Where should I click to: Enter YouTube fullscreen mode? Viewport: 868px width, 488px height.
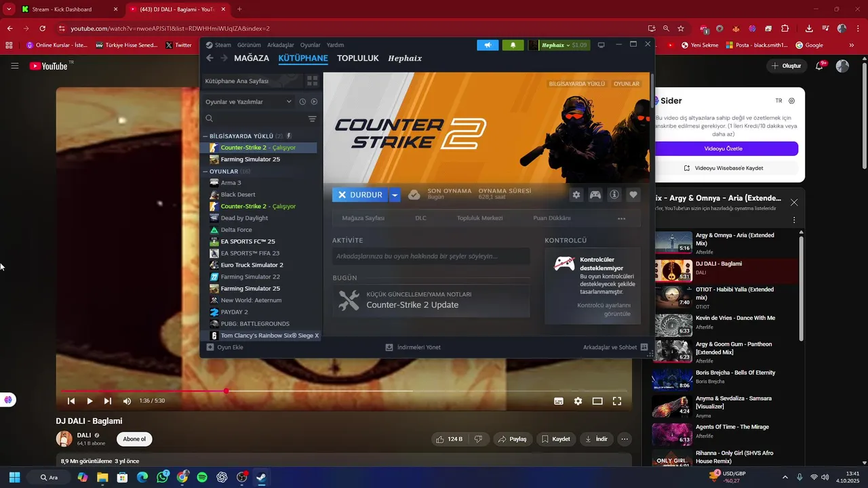[617, 401]
